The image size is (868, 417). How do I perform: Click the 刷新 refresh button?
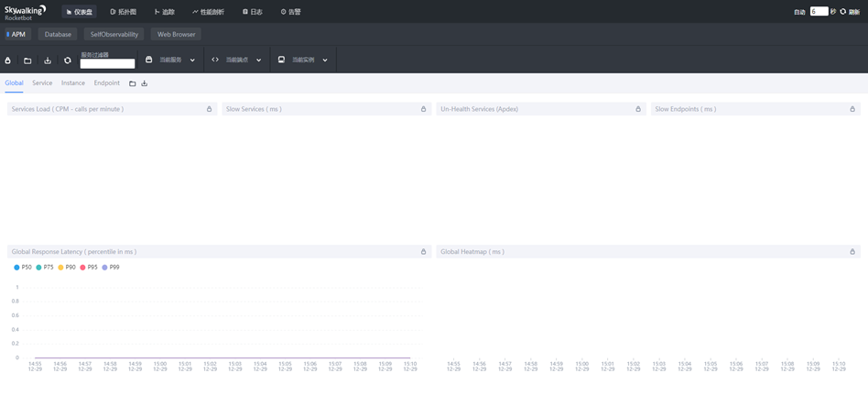click(x=850, y=12)
